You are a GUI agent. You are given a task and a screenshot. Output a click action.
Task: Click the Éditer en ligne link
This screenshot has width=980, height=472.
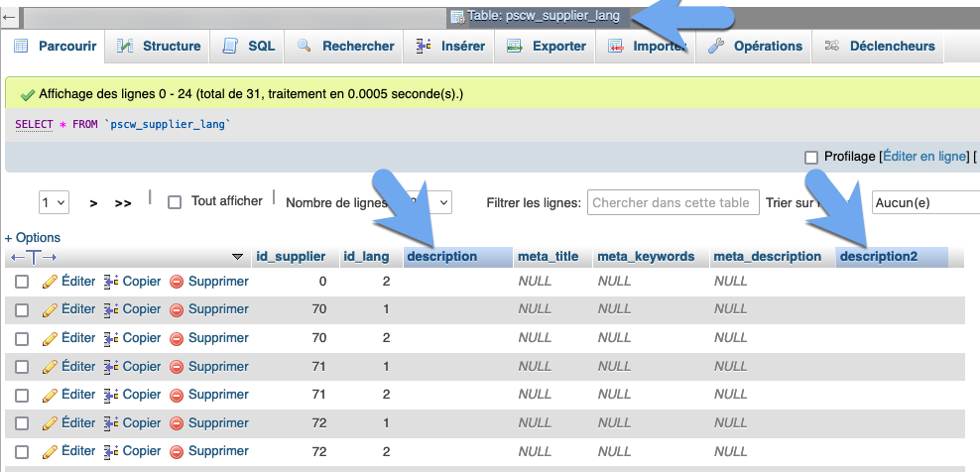tap(924, 157)
